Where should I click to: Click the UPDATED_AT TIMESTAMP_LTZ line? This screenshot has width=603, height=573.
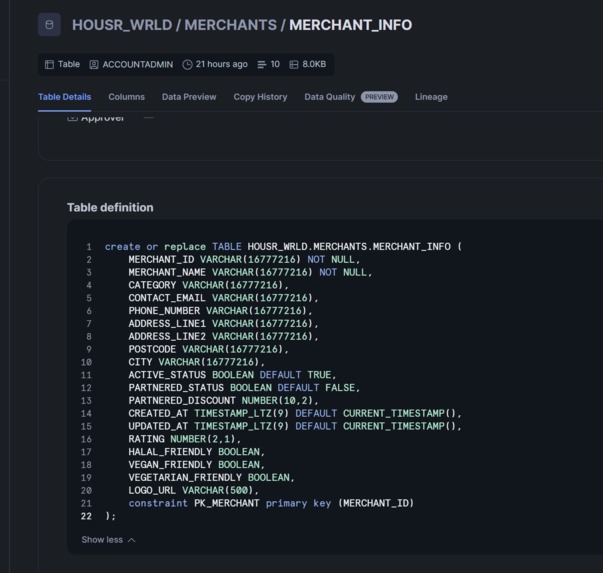tap(295, 426)
